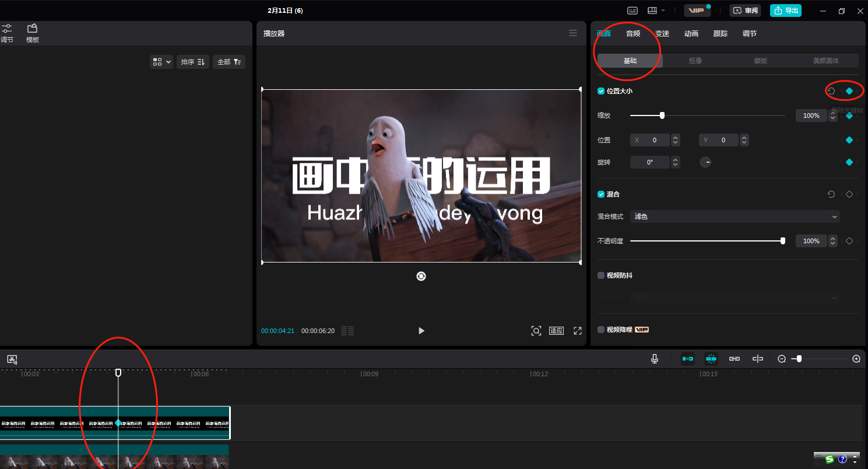Viewport: 868px width, 469px height.
Task: Click the 适应 fit button in the player
Action: click(x=557, y=331)
